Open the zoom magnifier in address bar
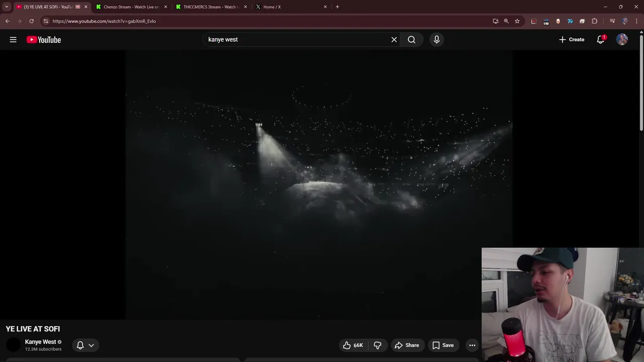 point(506,21)
